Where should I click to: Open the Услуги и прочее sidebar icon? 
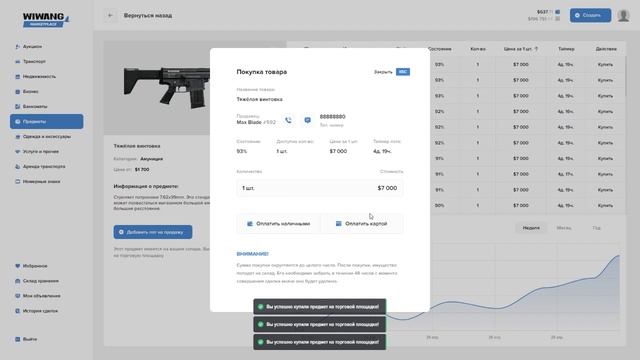pyautogui.click(x=18, y=151)
